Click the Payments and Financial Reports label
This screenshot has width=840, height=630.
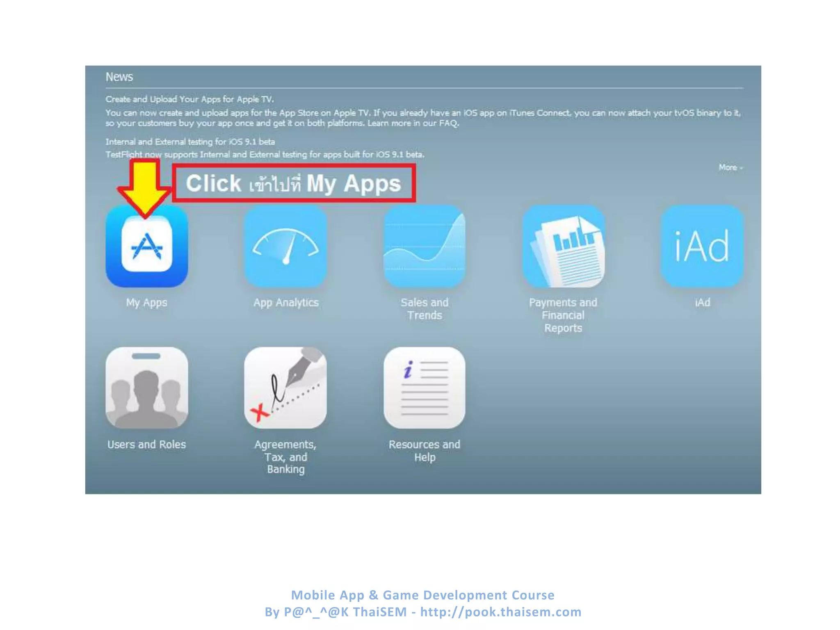pos(563,315)
